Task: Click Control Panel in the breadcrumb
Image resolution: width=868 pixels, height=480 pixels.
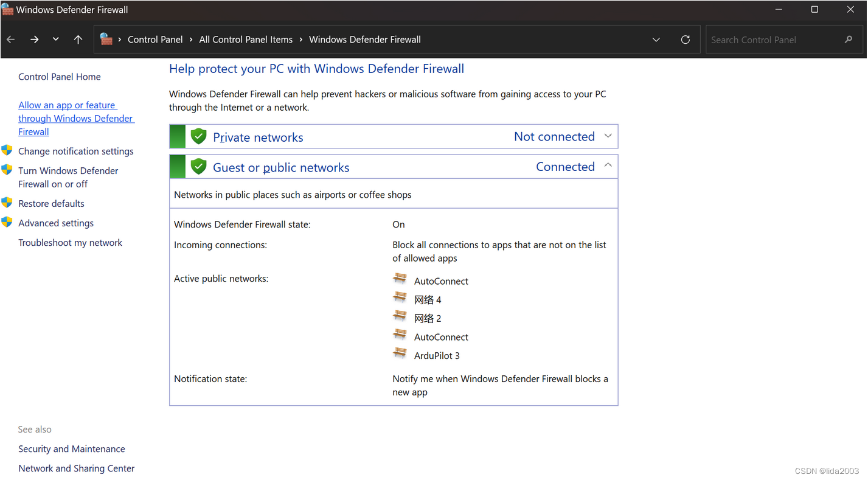Action: (x=155, y=40)
